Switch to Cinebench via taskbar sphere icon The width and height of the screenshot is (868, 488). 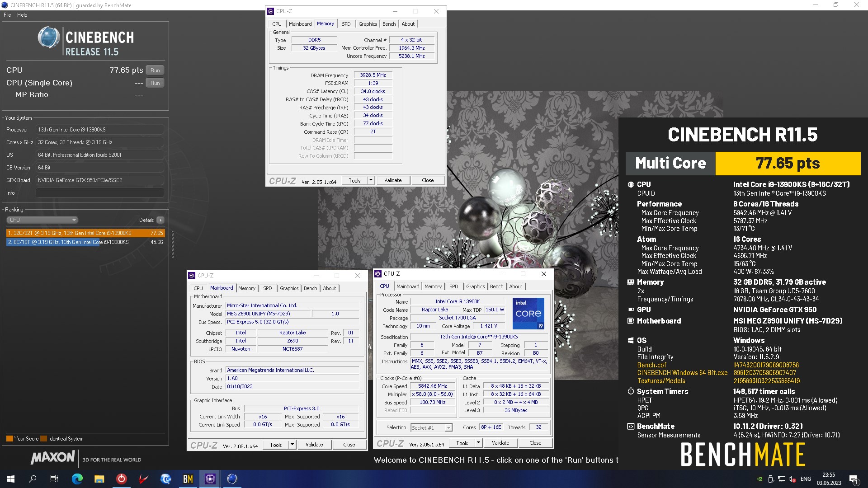232,479
